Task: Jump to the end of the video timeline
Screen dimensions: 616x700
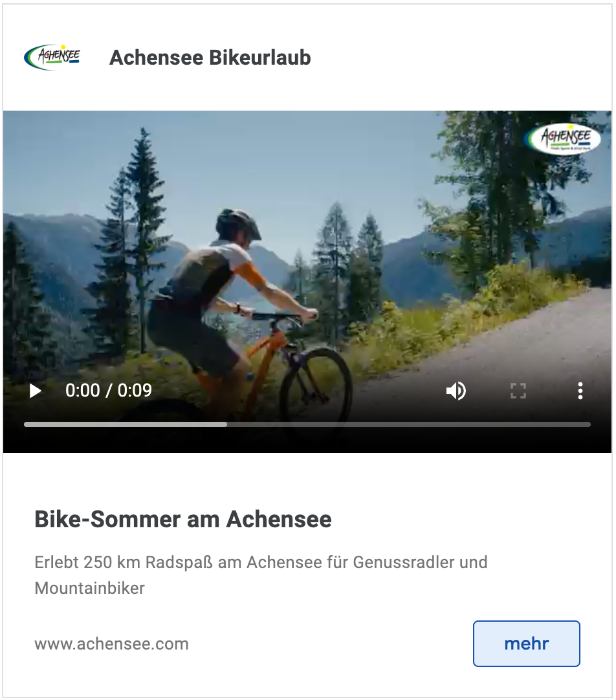Action: tap(589, 424)
